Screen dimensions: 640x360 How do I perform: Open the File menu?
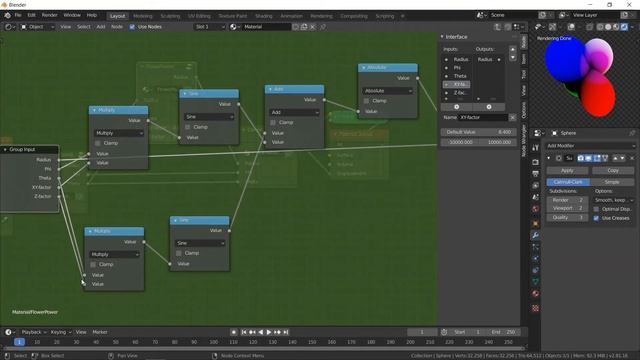click(x=18, y=15)
